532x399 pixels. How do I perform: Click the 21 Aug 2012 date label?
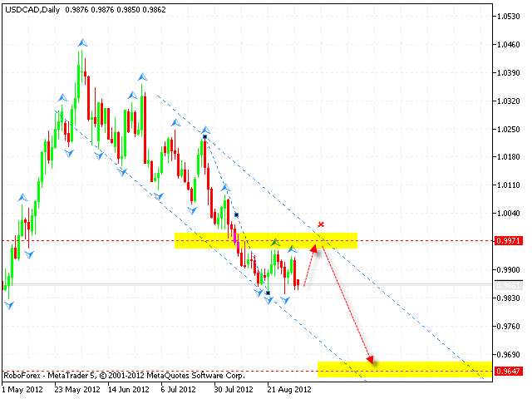point(288,389)
